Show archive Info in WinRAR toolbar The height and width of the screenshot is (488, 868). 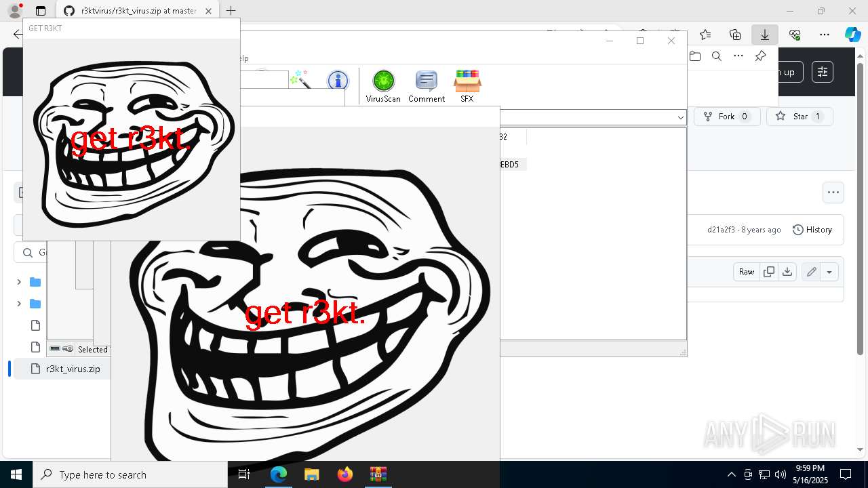(338, 81)
